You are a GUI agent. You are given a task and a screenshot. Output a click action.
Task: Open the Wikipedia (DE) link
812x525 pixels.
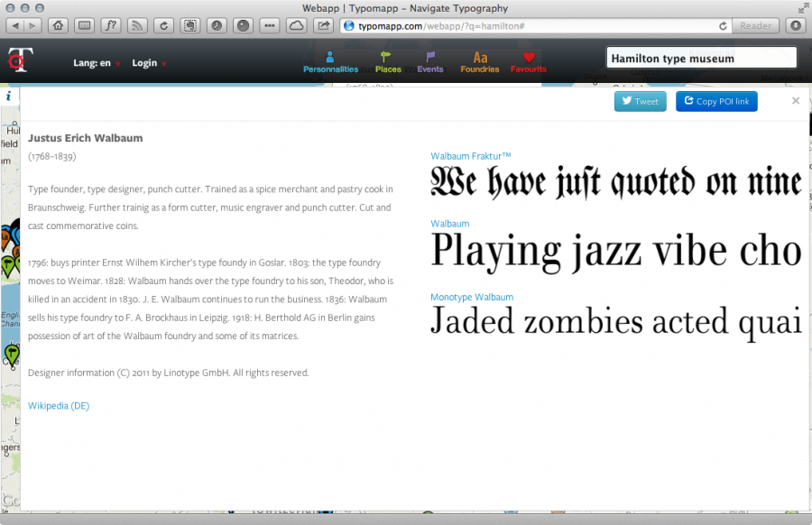click(59, 406)
